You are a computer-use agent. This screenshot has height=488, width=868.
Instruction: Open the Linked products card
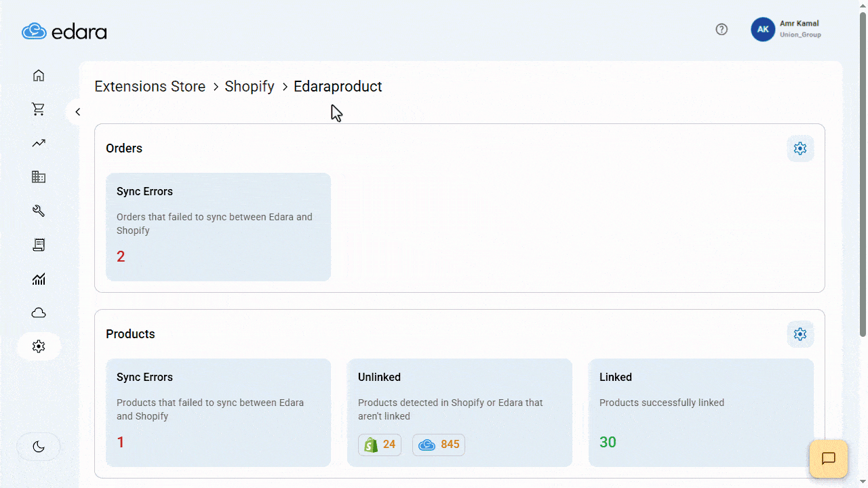(x=701, y=413)
